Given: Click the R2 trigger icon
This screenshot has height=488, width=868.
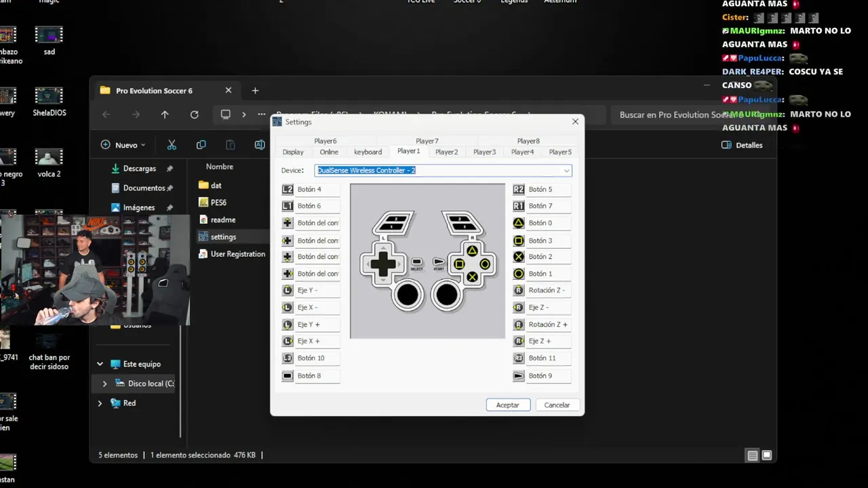Looking at the screenshot, I should coord(519,189).
